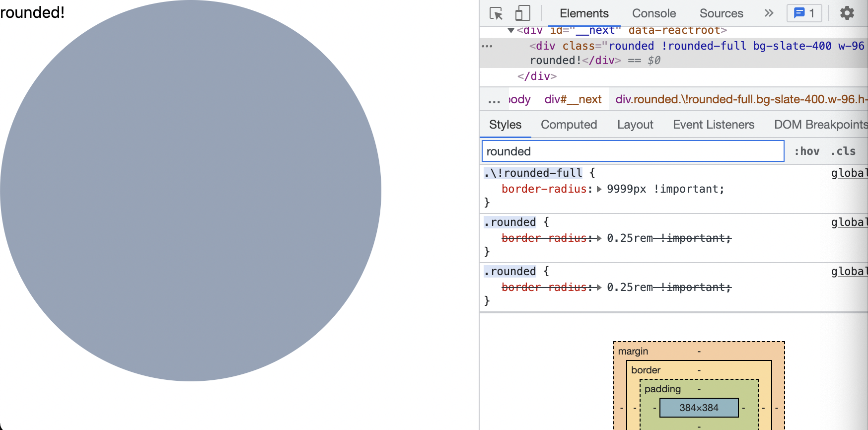Click the border region label in box model

tap(646, 370)
